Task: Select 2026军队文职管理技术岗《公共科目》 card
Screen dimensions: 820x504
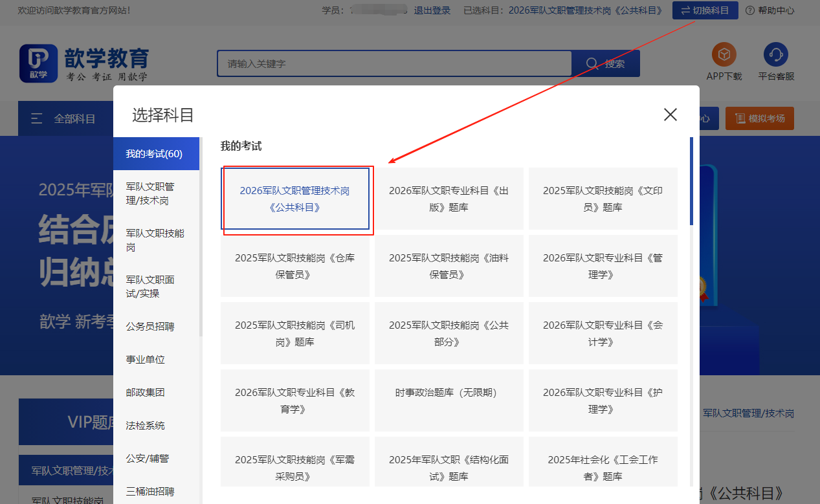Action: click(295, 199)
